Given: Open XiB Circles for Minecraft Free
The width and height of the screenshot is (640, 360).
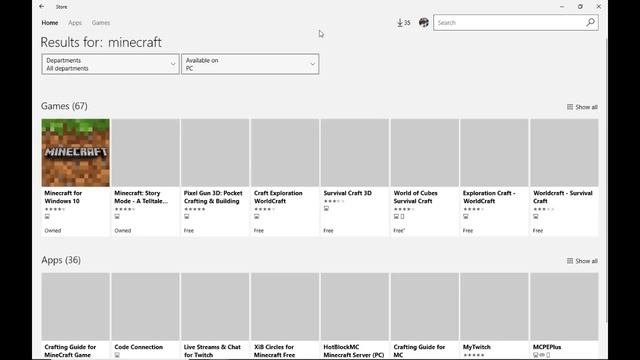Looking at the screenshot, I should pyautogui.click(x=274, y=351).
